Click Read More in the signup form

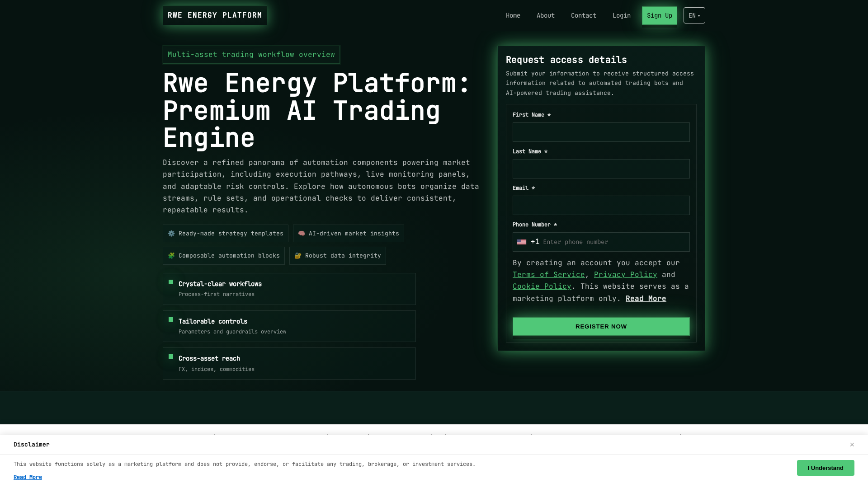tap(646, 298)
